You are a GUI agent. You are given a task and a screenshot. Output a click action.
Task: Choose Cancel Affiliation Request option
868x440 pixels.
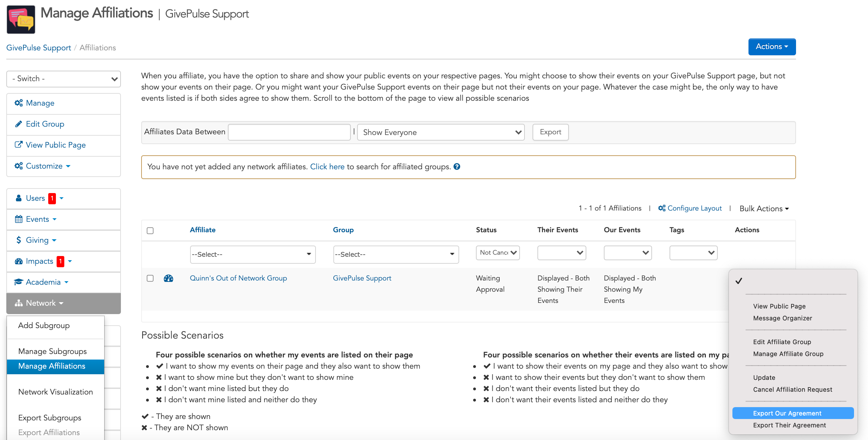coord(793,389)
